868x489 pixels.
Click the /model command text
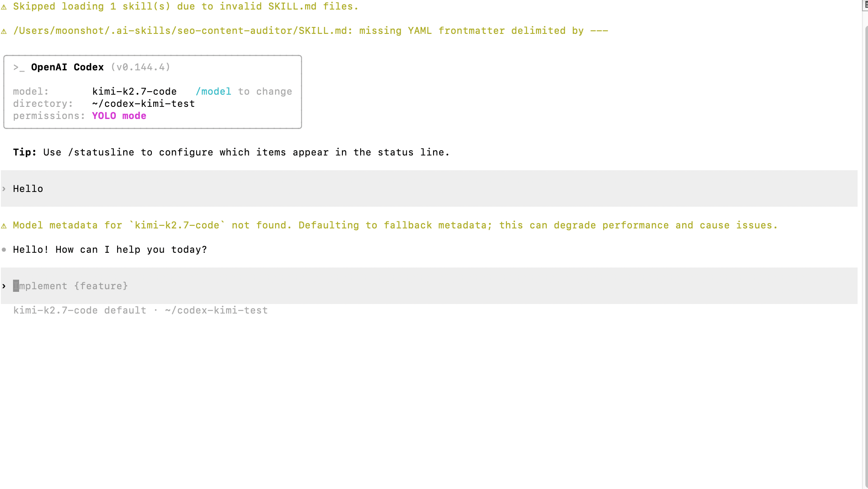tap(213, 92)
